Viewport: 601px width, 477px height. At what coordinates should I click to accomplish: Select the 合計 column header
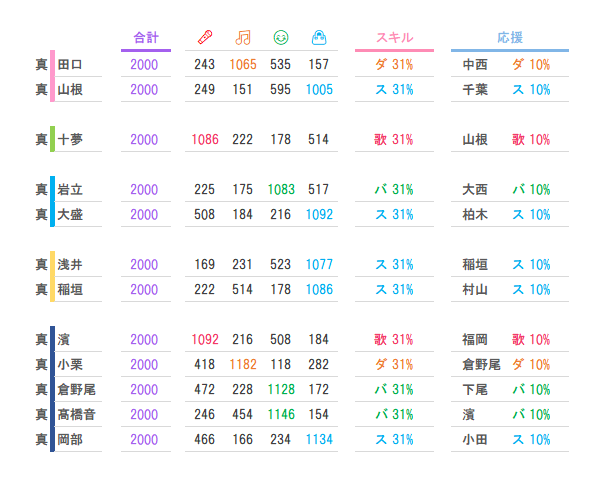pyautogui.click(x=146, y=38)
